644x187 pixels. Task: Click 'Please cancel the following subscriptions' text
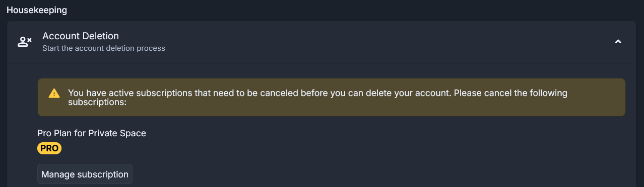point(317,98)
